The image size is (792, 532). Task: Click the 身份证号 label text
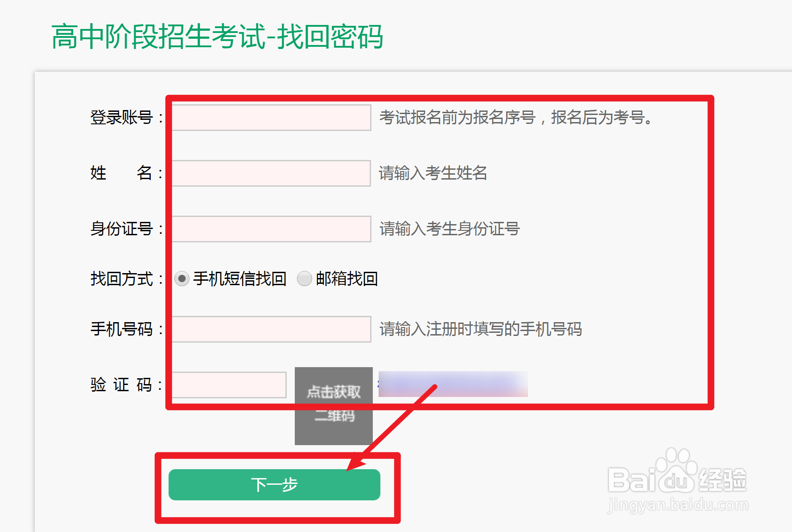[x=122, y=229]
